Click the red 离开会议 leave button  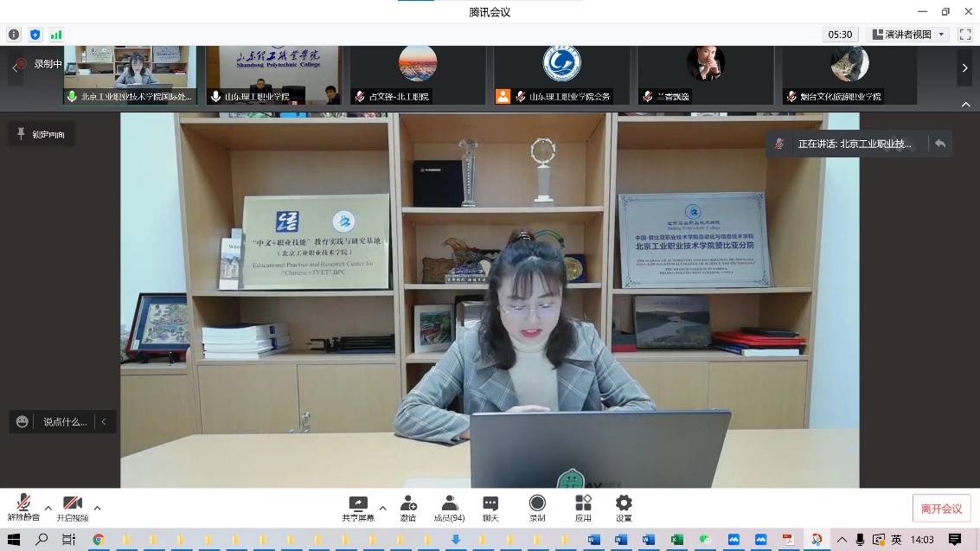pos(941,509)
